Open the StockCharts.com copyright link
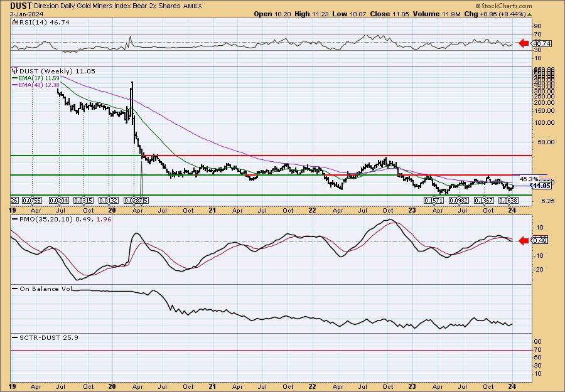This screenshot has width=565, height=392. coord(503,6)
